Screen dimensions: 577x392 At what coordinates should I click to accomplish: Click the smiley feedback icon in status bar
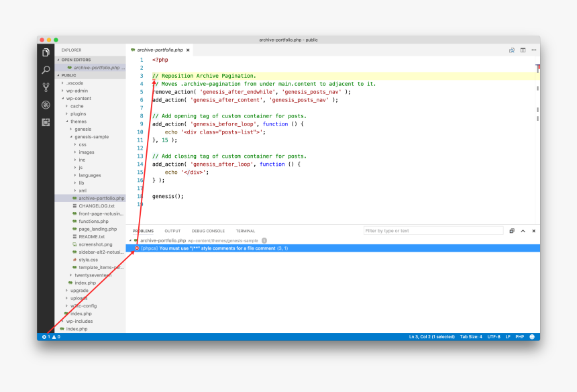(532, 337)
